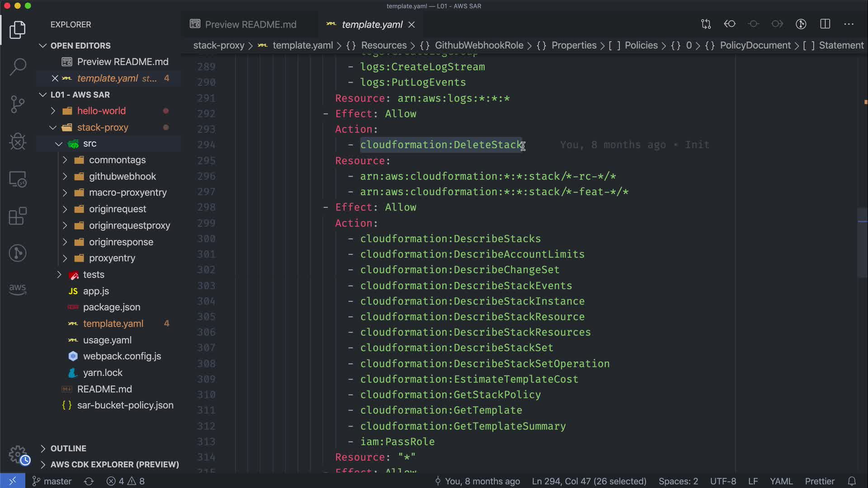Image resolution: width=868 pixels, height=488 pixels.
Task: Open the Search view in activity bar
Action: pos(18,67)
